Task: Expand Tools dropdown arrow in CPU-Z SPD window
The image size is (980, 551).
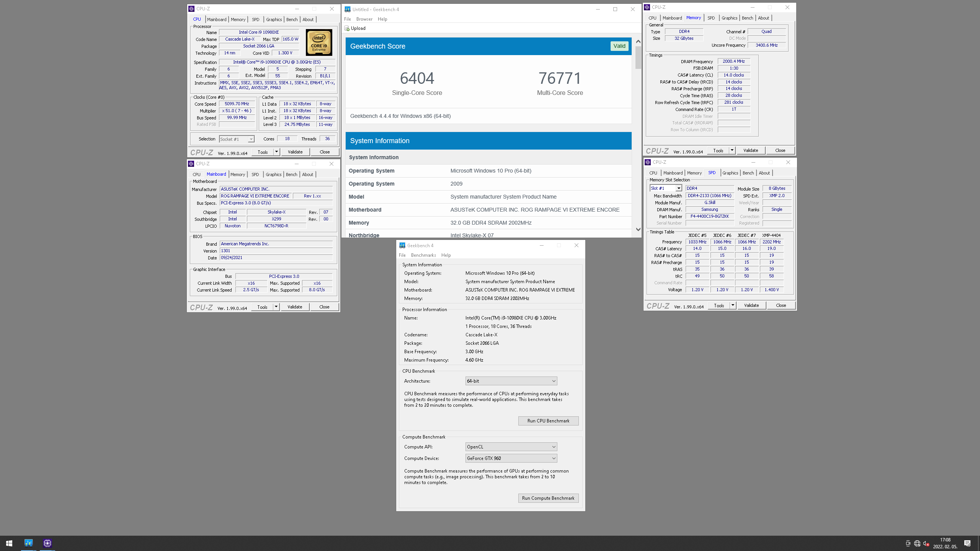Action: click(x=733, y=305)
